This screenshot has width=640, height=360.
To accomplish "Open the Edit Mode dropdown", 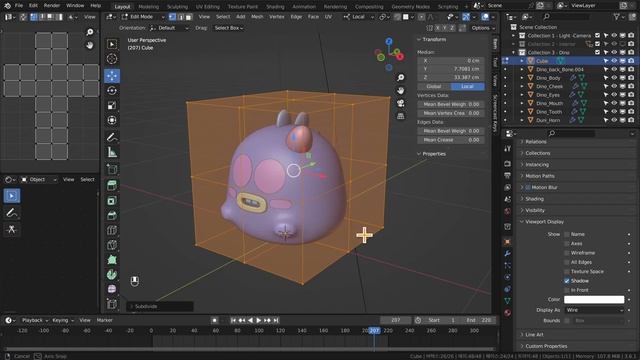I will point(142,17).
